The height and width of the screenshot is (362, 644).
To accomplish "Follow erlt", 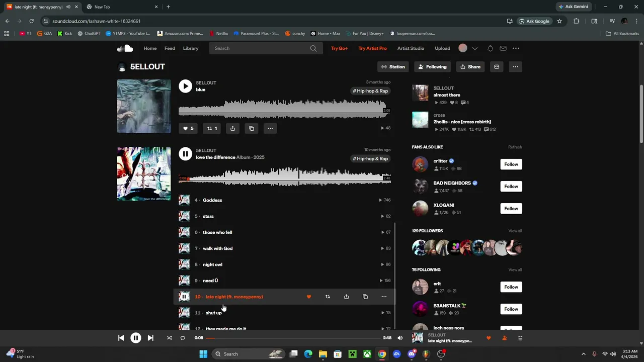I will tap(511, 287).
